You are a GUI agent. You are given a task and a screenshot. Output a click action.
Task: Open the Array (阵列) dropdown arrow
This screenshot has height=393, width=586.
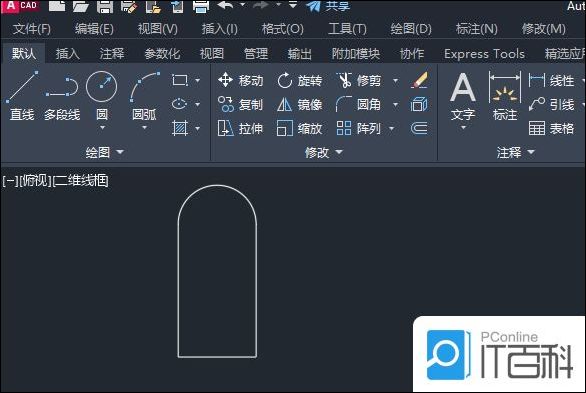click(391, 129)
